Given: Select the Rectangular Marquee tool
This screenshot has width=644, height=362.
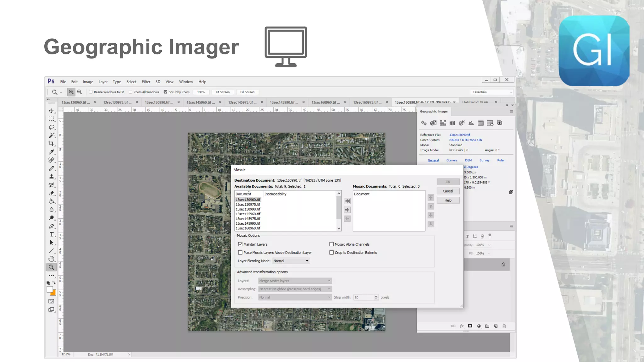Looking at the screenshot, I should point(51,119).
